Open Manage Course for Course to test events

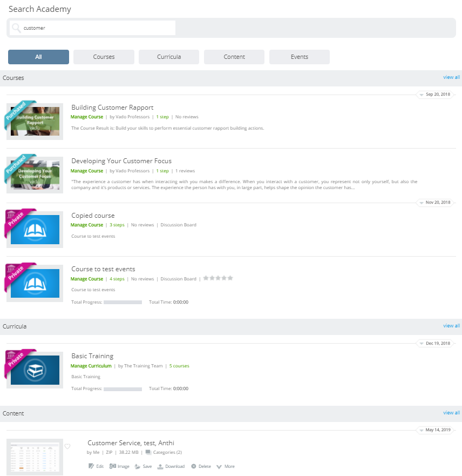[x=87, y=279]
